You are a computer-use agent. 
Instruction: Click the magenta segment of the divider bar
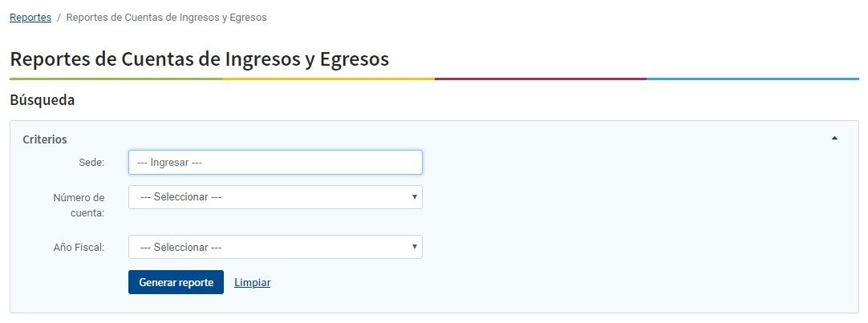(x=540, y=79)
